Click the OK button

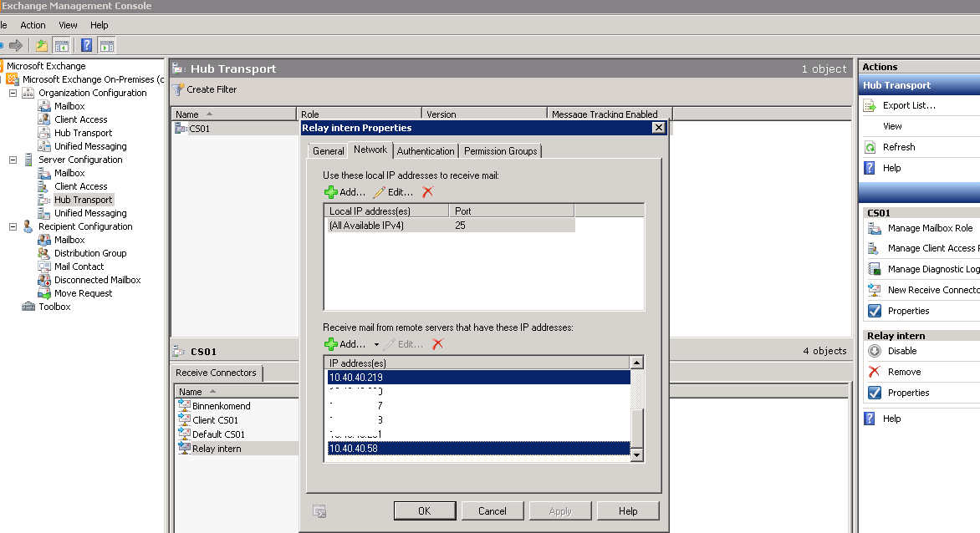click(425, 511)
